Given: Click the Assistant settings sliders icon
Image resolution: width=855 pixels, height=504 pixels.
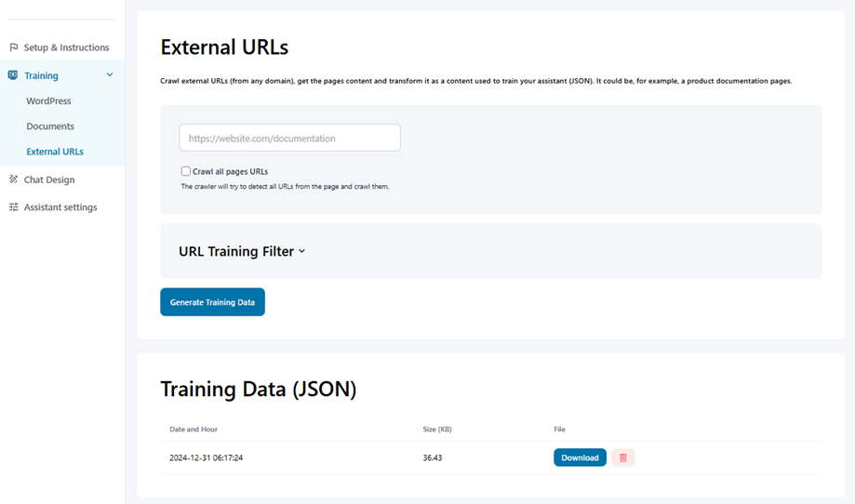Looking at the screenshot, I should 13,207.
